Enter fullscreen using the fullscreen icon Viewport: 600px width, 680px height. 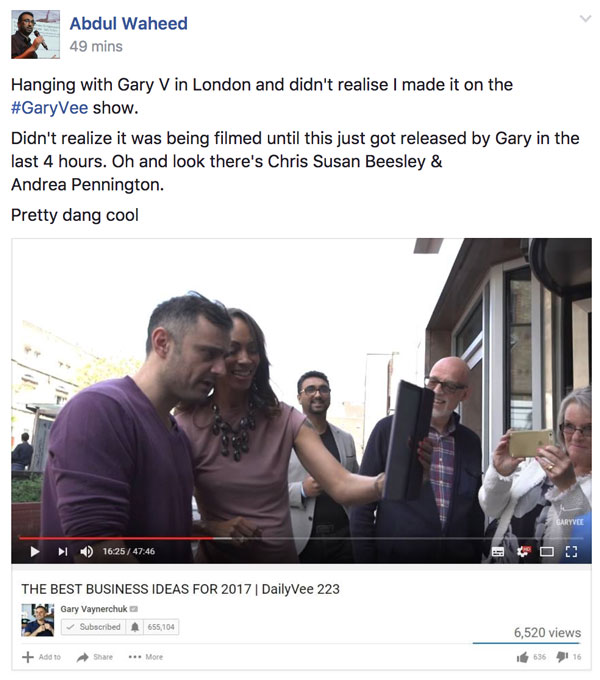[571, 552]
